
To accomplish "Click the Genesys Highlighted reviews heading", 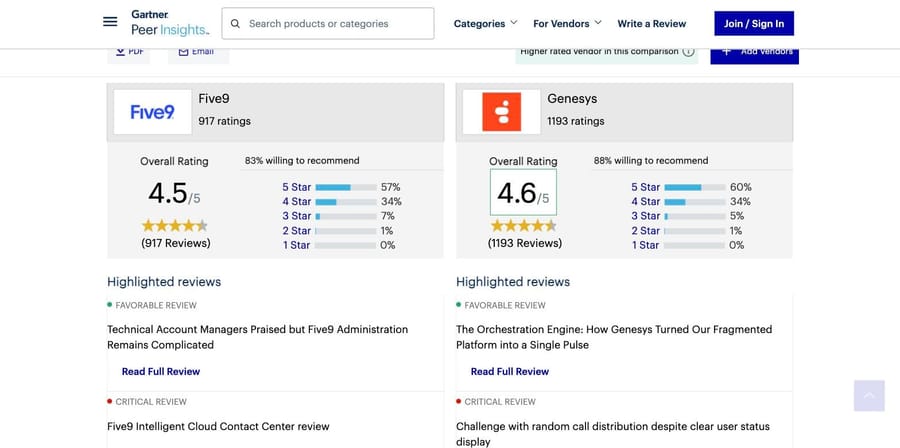I will (x=513, y=282).
